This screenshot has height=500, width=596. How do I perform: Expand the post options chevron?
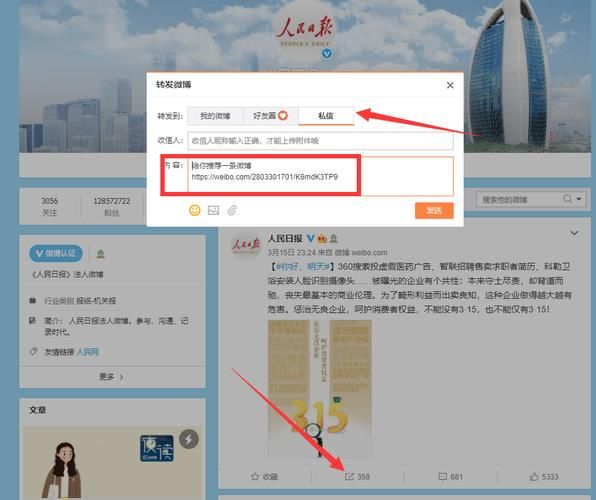pyautogui.click(x=574, y=233)
